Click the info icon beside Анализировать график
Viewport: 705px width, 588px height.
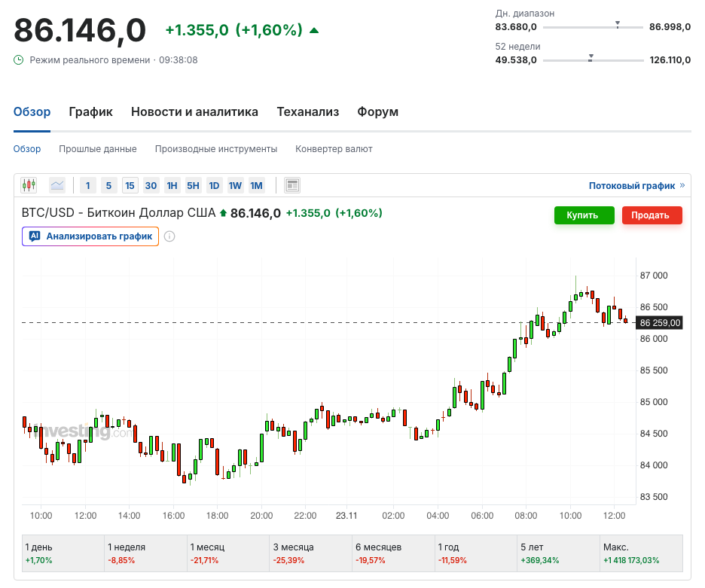pyautogui.click(x=169, y=236)
